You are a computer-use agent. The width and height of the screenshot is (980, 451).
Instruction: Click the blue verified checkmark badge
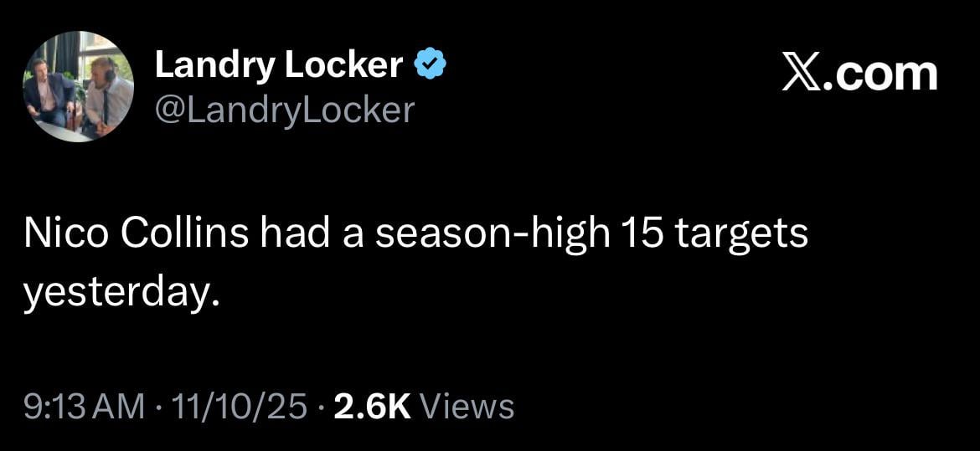(x=431, y=66)
